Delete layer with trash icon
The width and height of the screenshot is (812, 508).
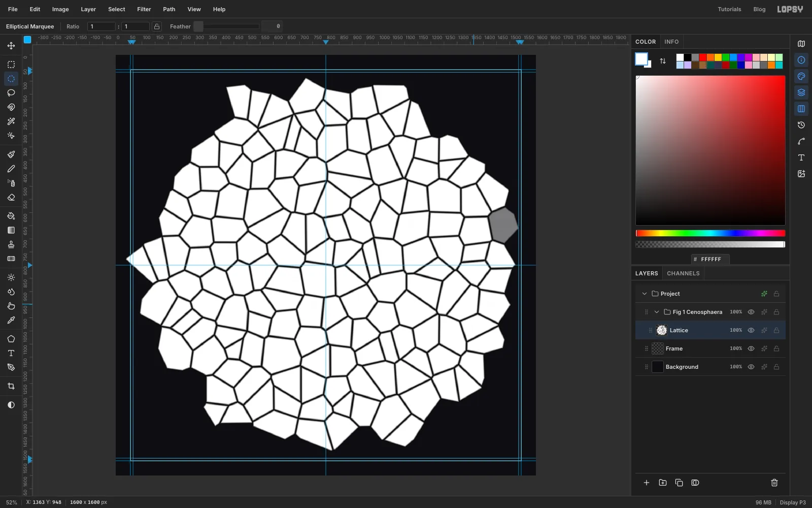click(774, 483)
